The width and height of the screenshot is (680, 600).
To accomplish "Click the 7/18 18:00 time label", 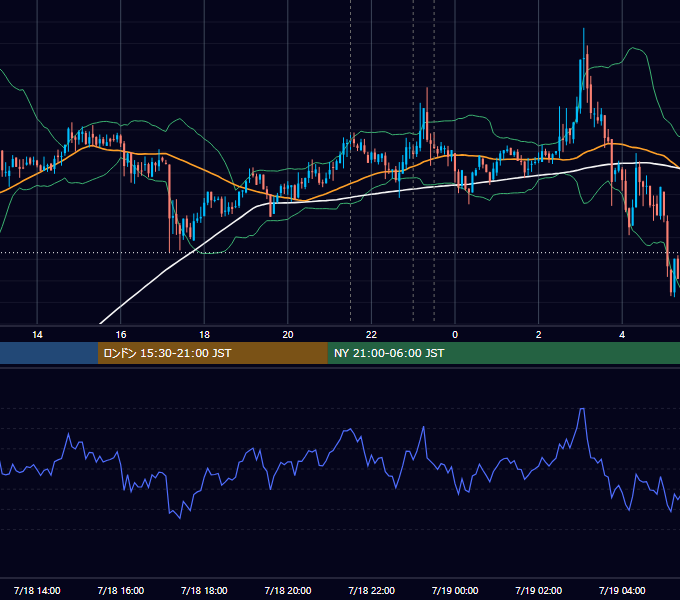I will coord(204,590).
